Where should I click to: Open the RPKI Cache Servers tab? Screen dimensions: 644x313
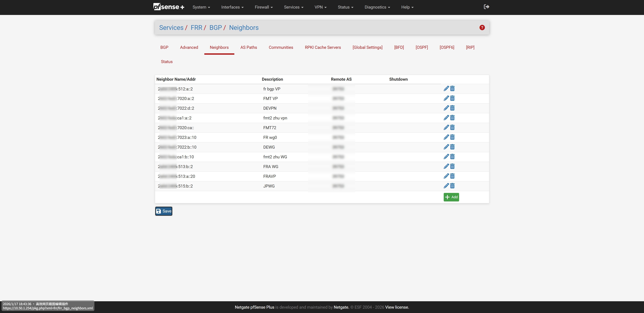pos(323,47)
